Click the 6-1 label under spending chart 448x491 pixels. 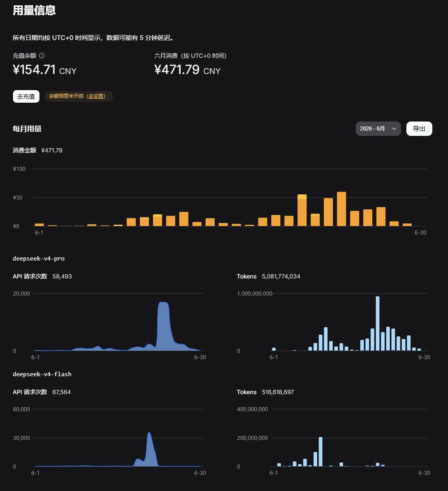(39, 233)
